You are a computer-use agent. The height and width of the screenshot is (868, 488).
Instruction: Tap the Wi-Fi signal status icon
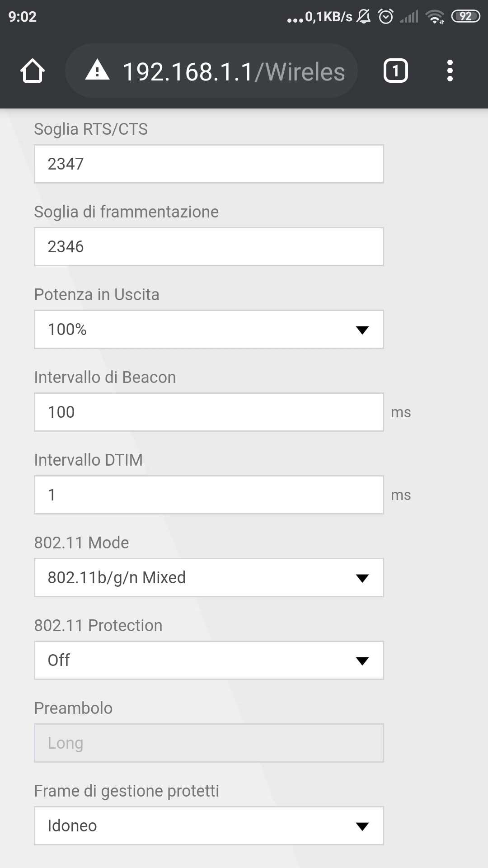tap(435, 17)
